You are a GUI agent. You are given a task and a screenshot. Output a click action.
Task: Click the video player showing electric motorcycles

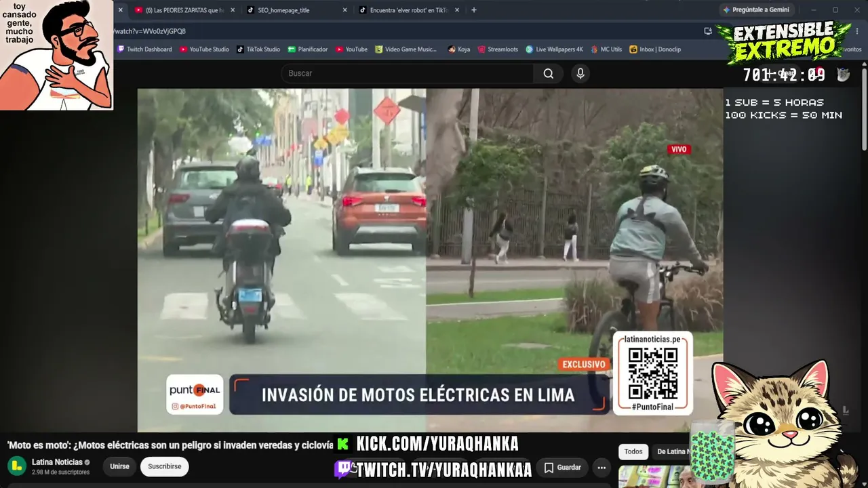(x=430, y=260)
